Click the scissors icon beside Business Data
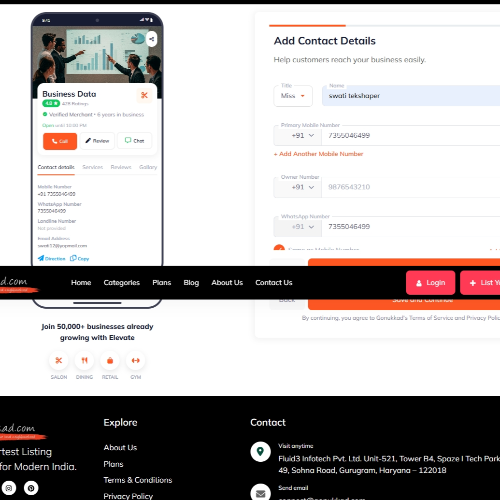The height and width of the screenshot is (500, 500). point(144,95)
